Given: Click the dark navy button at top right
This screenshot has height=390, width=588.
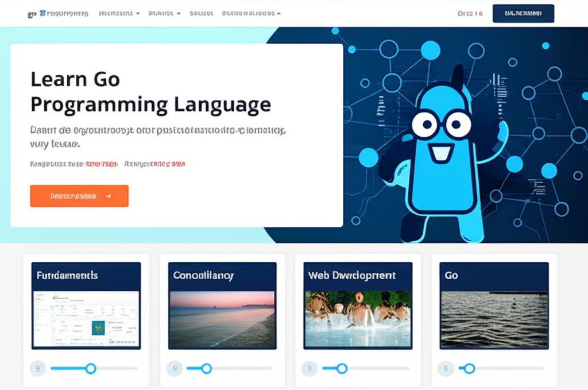Looking at the screenshot, I should tap(523, 13).
